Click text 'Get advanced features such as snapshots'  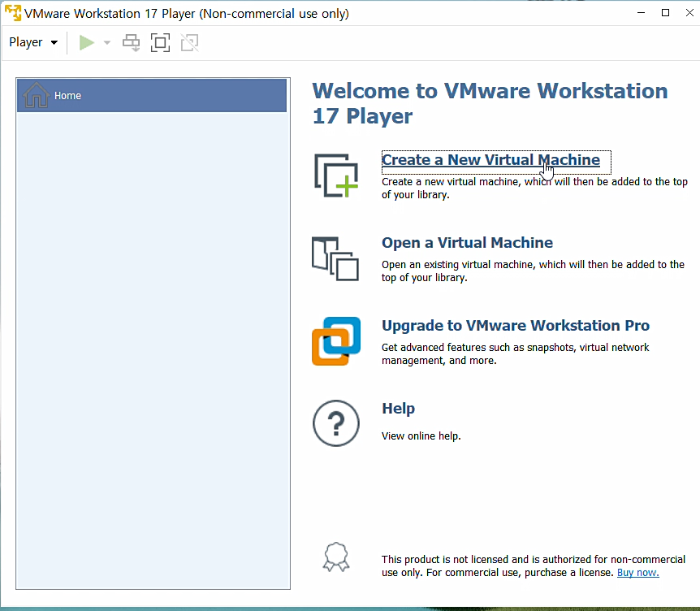[x=478, y=348]
